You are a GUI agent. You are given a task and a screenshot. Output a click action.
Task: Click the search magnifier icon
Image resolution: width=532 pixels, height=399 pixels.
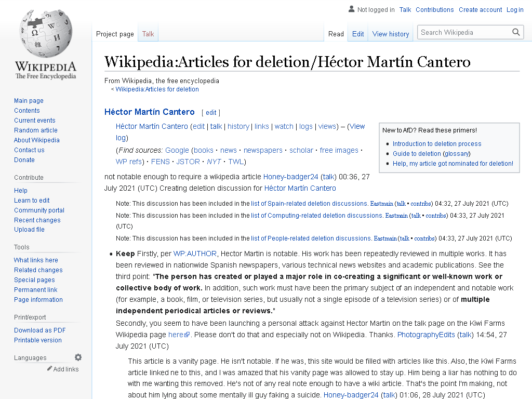[516, 32]
